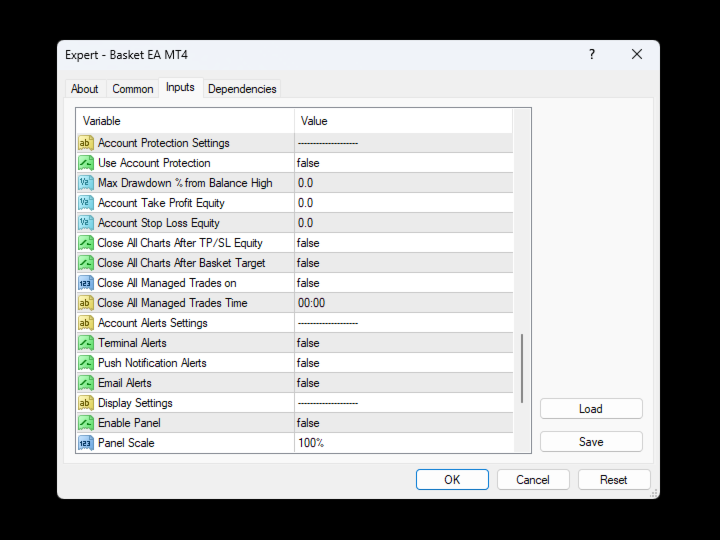The width and height of the screenshot is (720, 540).
Task: Select the Terminal Alerts label
Action: coord(132,343)
